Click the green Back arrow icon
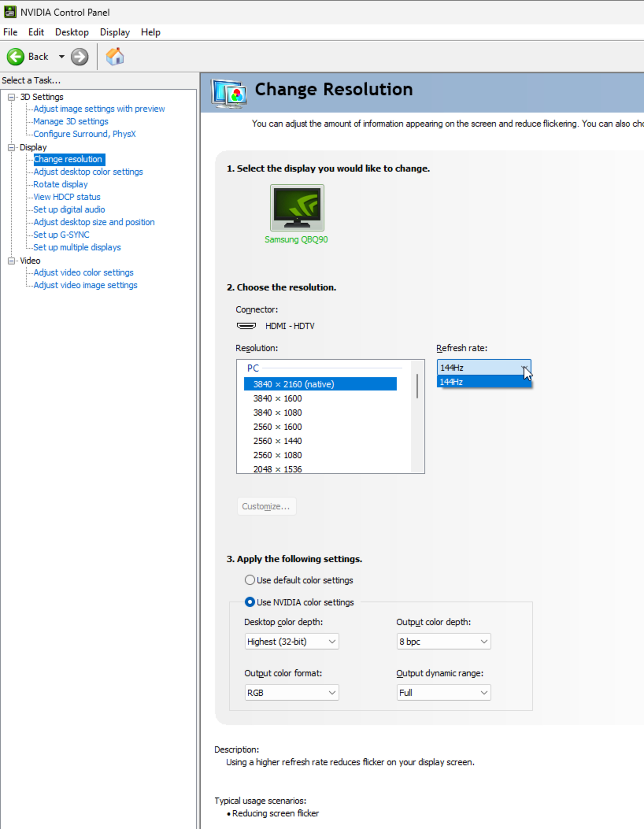This screenshot has height=829, width=644. tap(16, 57)
